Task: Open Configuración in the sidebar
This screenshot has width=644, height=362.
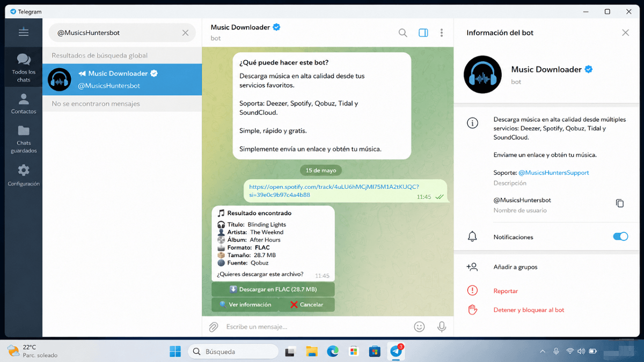Action: pos(24,175)
